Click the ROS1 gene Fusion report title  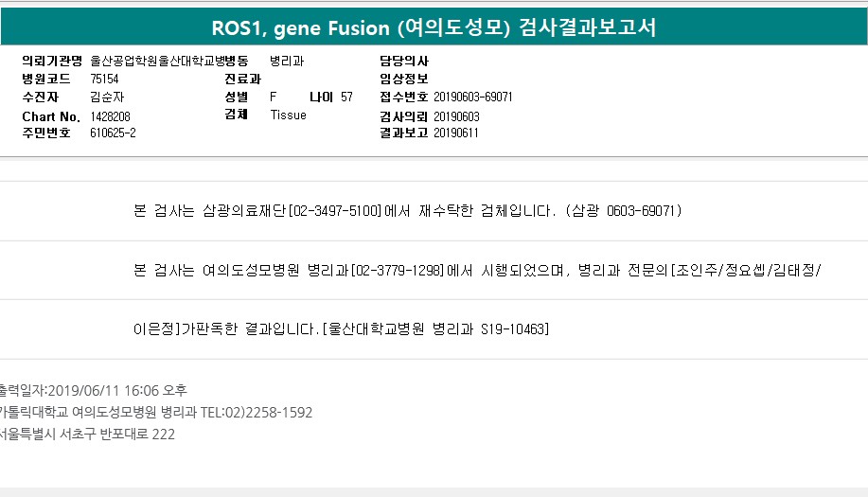click(x=434, y=27)
